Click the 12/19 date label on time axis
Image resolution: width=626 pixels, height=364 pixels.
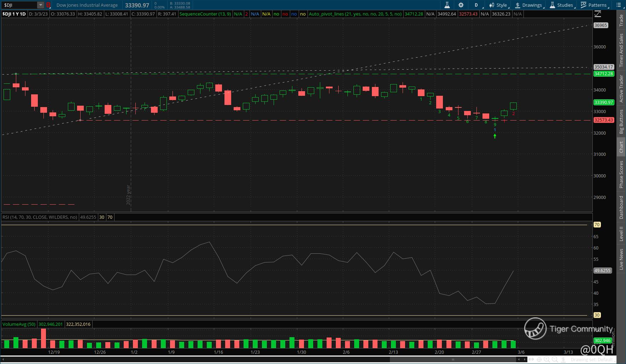click(54, 352)
